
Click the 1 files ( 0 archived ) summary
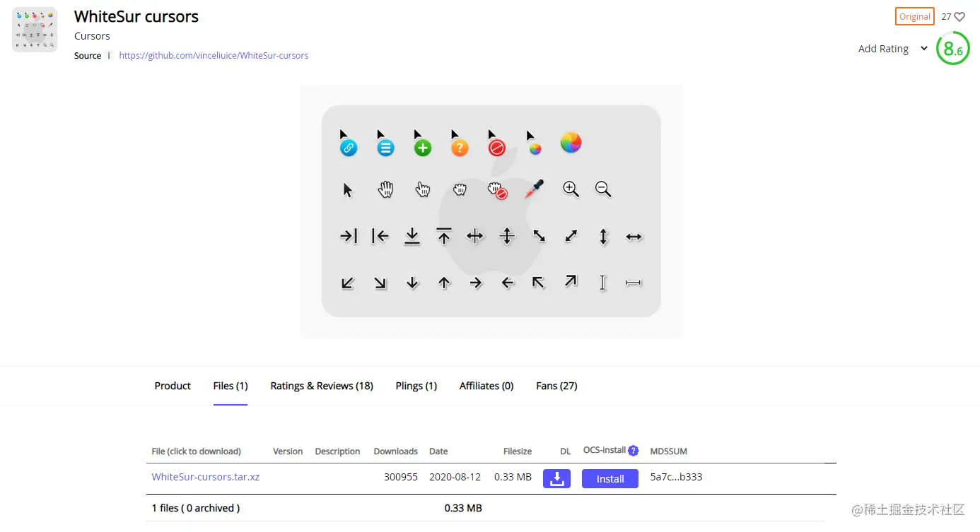[196, 508]
